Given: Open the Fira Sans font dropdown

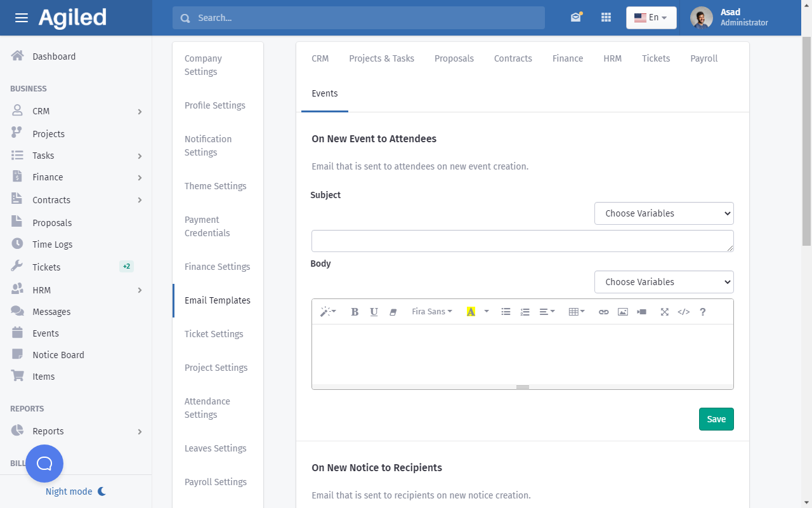Looking at the screenshot, I should (x=431, y=312).
